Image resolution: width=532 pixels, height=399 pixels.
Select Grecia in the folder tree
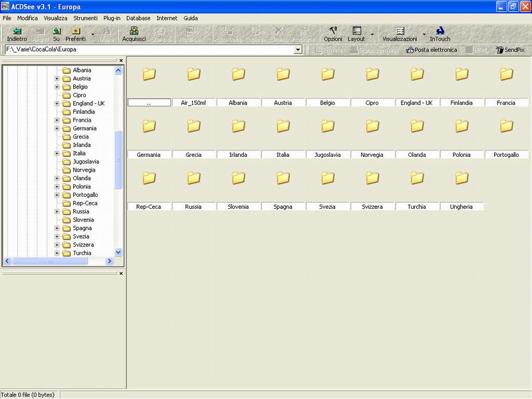[80, 137]
